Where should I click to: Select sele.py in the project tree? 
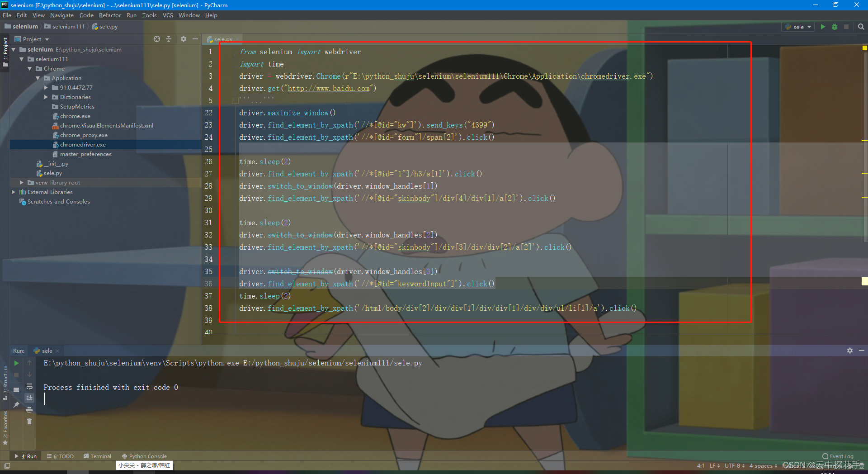(x=53, y=173)
